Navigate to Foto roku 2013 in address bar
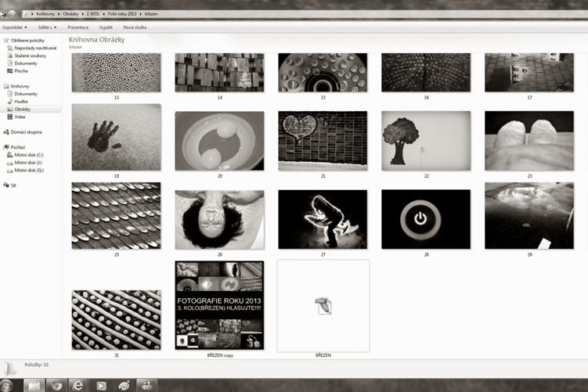This screenshot has width=588, height=392. point(122,14)
